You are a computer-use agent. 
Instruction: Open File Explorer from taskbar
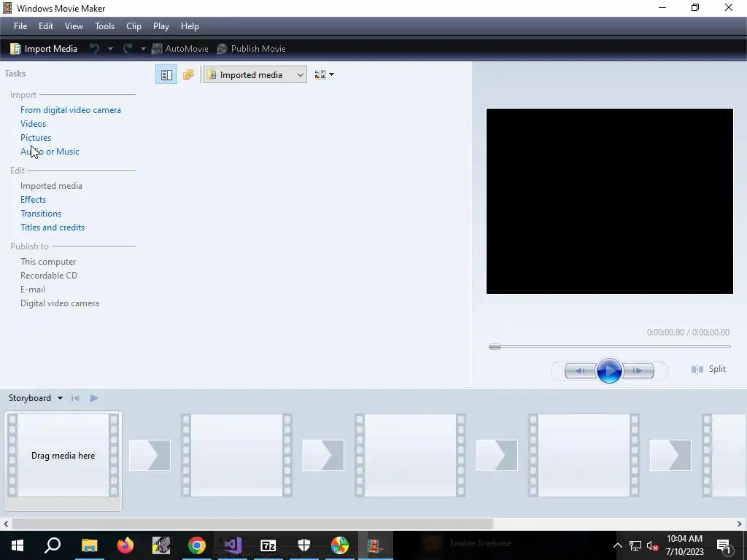[89, 545]
